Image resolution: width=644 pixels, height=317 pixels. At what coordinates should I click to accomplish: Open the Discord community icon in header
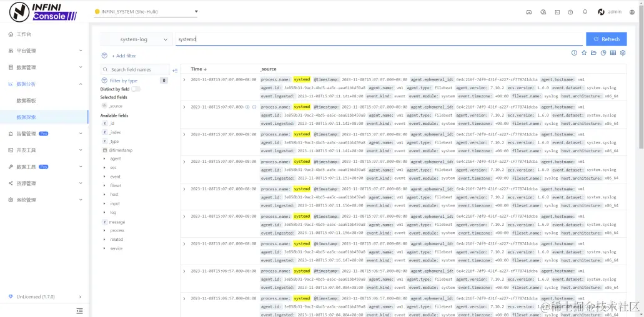pos(528,12)
